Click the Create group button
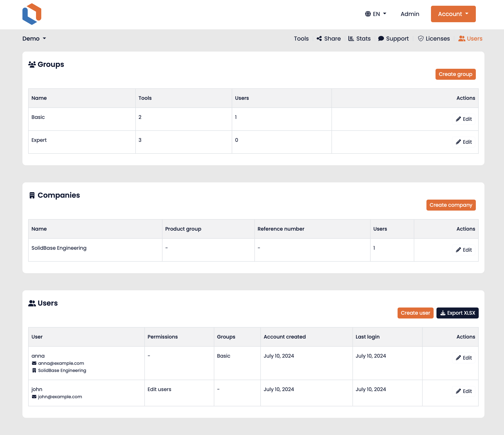Image resolution: width=504 pixels, height=435 pixels. pos(455,74)
